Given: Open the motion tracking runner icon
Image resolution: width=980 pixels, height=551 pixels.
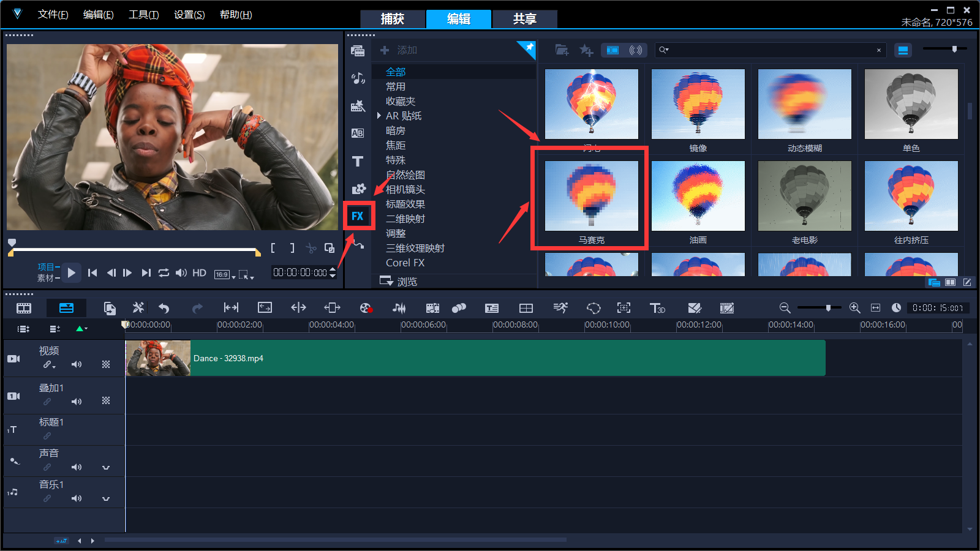Looking at the screenshot, I should tap(560, 308).
